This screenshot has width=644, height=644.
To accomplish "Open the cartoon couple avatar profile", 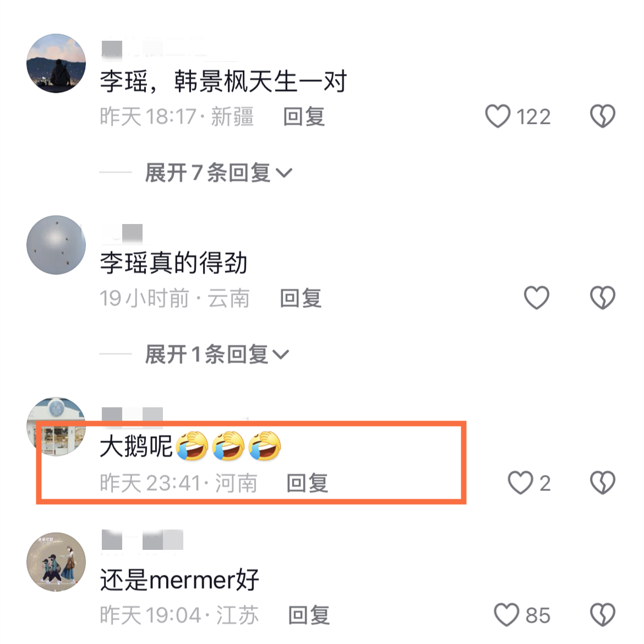I will click(x=56, y=562).
